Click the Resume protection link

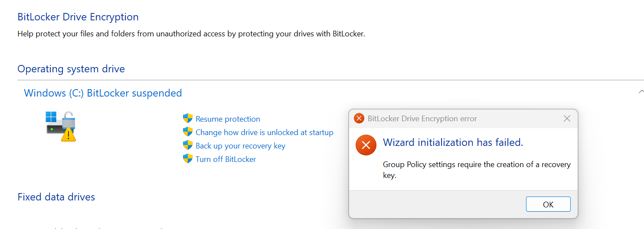[x=228, y=119]
